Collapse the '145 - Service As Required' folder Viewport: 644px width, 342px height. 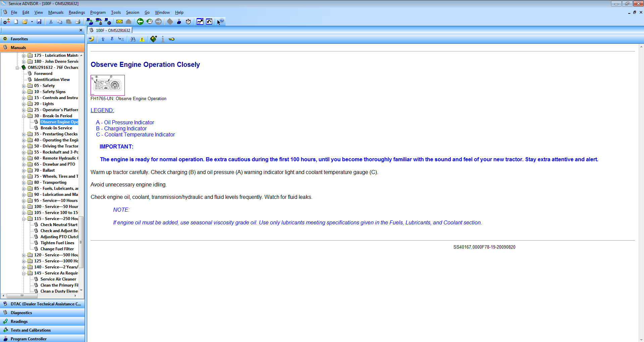(x=24, y=273)
